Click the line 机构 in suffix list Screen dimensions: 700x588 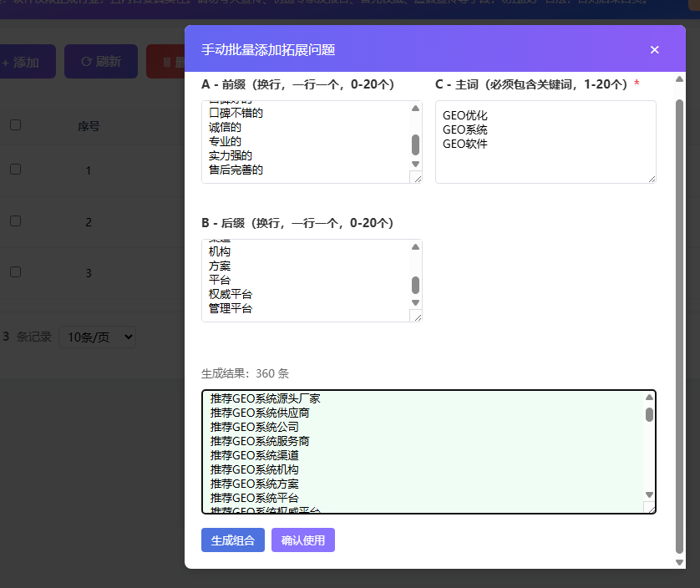pyautogui.click(x=220, y=251)
